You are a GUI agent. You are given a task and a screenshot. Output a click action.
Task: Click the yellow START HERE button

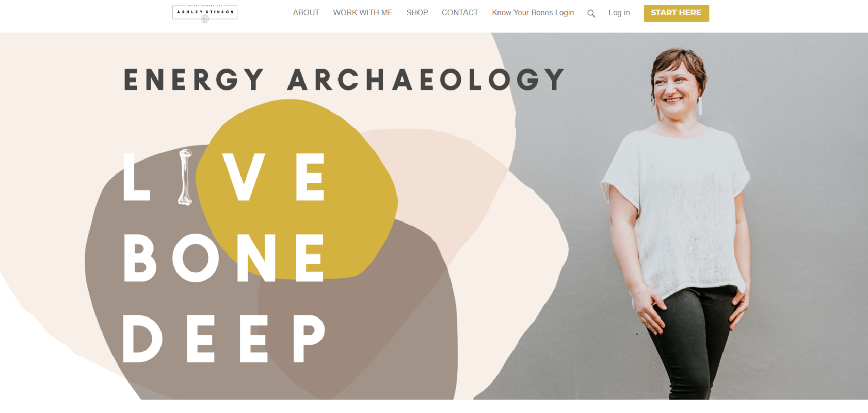click(x=676, y=13)
